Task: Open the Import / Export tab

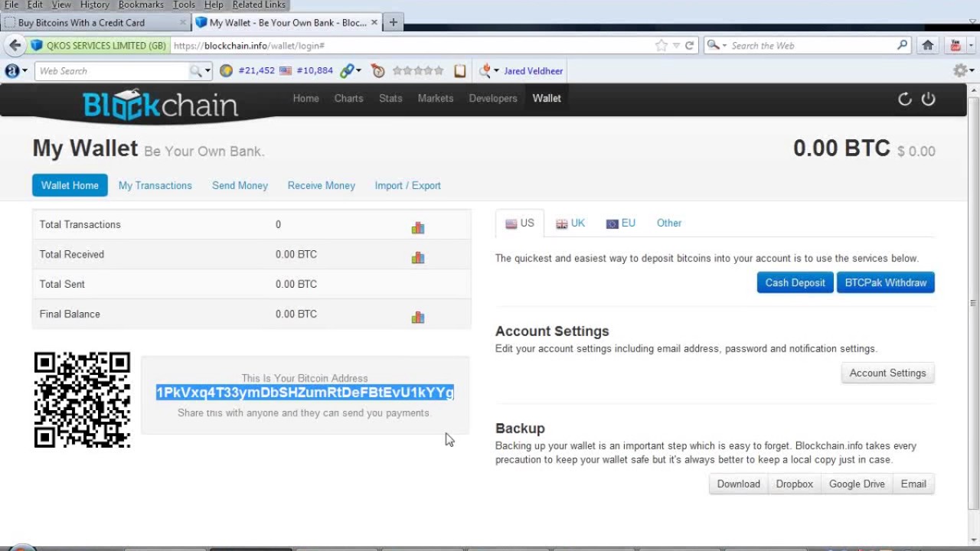Action: pyautogui.click(x=407, y=185)
